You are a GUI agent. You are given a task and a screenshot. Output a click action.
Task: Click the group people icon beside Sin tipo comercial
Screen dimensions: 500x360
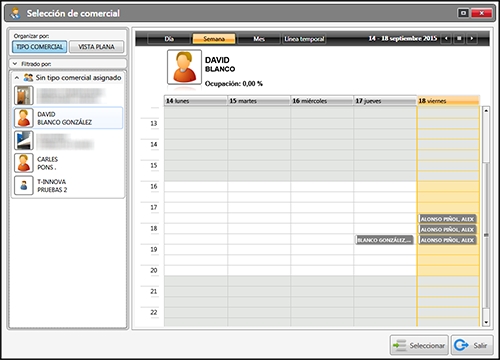click(28, 78)
